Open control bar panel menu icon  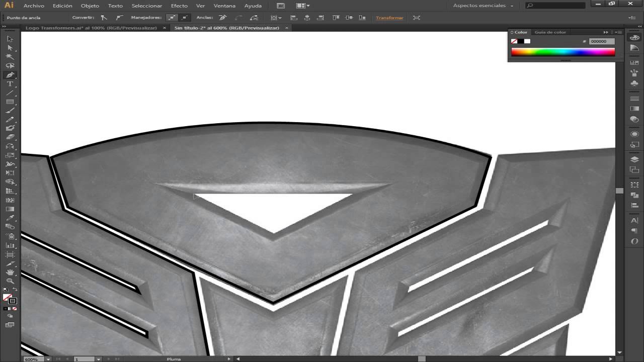click(632, 18)
